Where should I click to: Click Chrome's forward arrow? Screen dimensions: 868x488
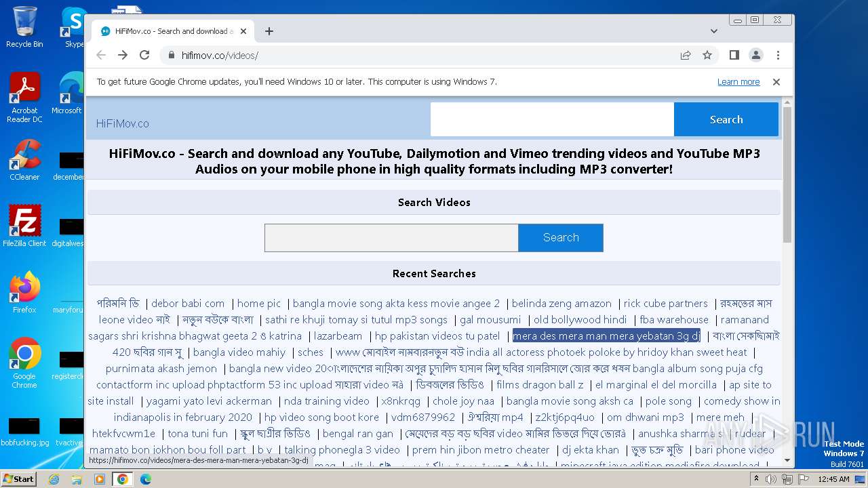click(x=123, y=55)
